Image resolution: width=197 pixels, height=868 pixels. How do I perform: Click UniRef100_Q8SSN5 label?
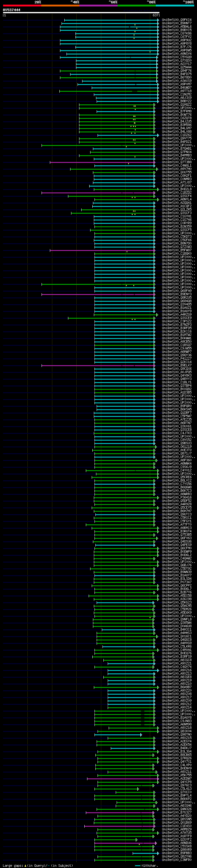[x=177, y=819]
